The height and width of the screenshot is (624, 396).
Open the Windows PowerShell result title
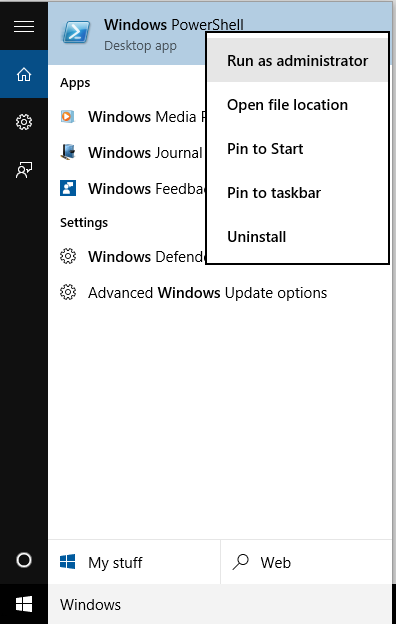point(174,25)
